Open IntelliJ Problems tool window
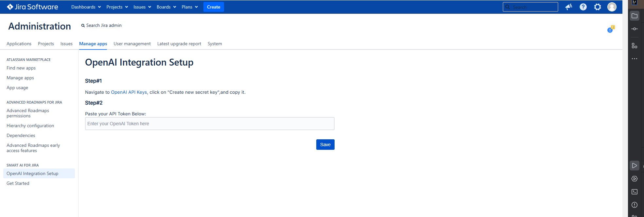The width and height of the screenshot is (644, 217). (635, 205)
